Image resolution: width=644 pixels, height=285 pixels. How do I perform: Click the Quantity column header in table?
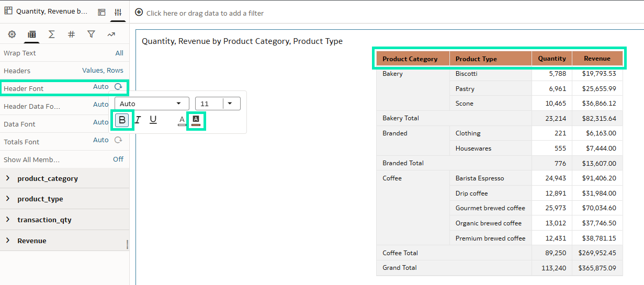coord(552,59)
